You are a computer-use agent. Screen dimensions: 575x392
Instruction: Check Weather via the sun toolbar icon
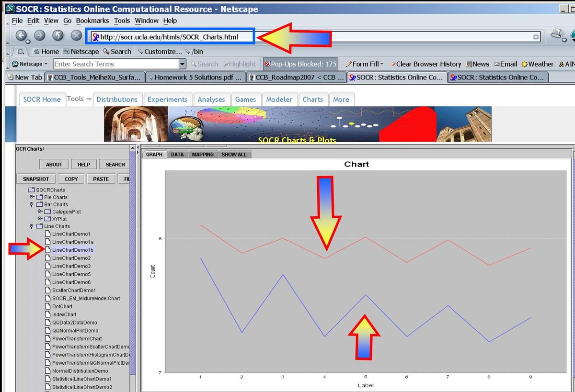coord(525,64)
